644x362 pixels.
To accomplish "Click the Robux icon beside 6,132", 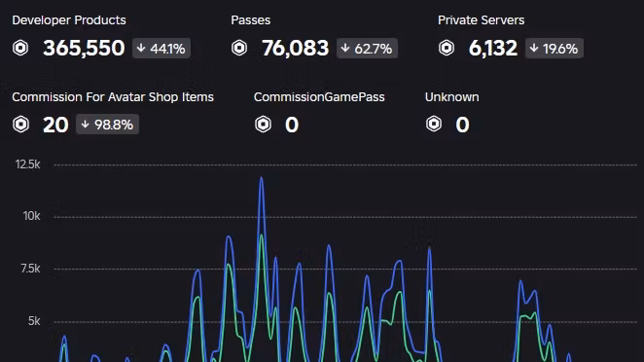I will 447,48.
